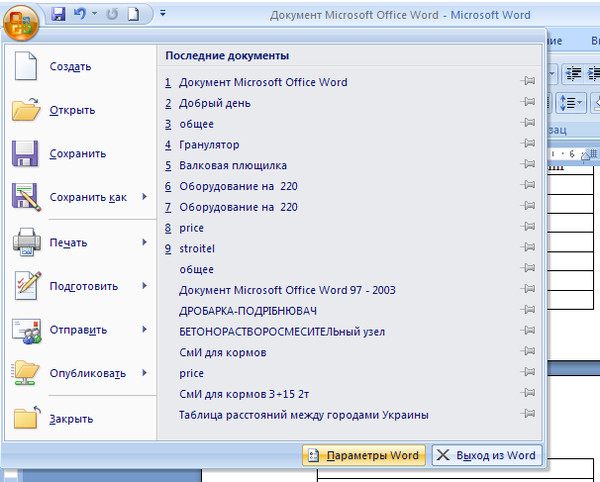
Task: Expand the Опубликовать submenu arrow
Action: tap(145, 373)
